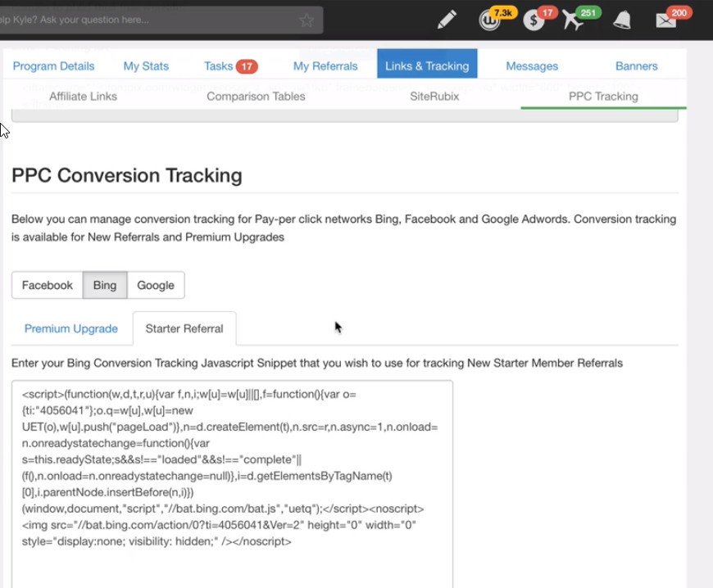Select the SiteRubix sub-tab
Viewport: 713px width, 588px height.
click(434, 97)
